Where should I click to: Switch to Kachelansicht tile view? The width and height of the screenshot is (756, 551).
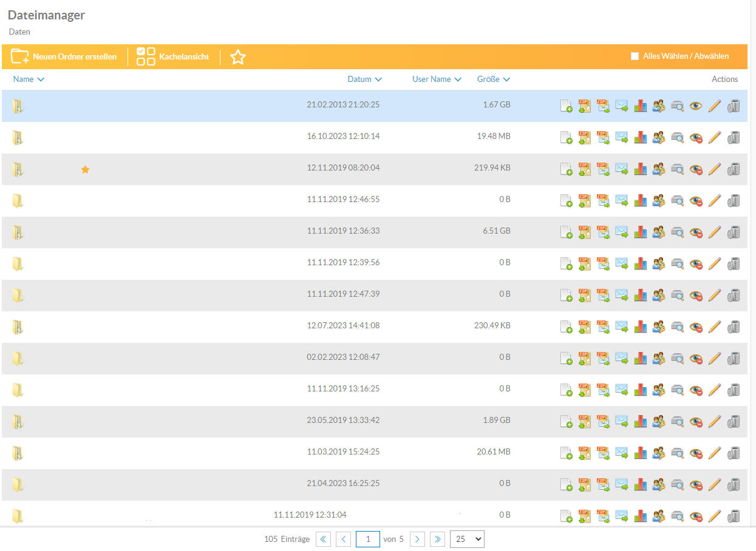(x=172, y=56)
